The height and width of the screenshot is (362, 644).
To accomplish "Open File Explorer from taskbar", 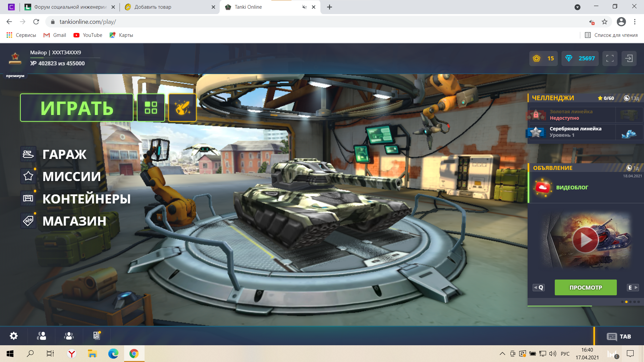I will (x=92, y=354).
